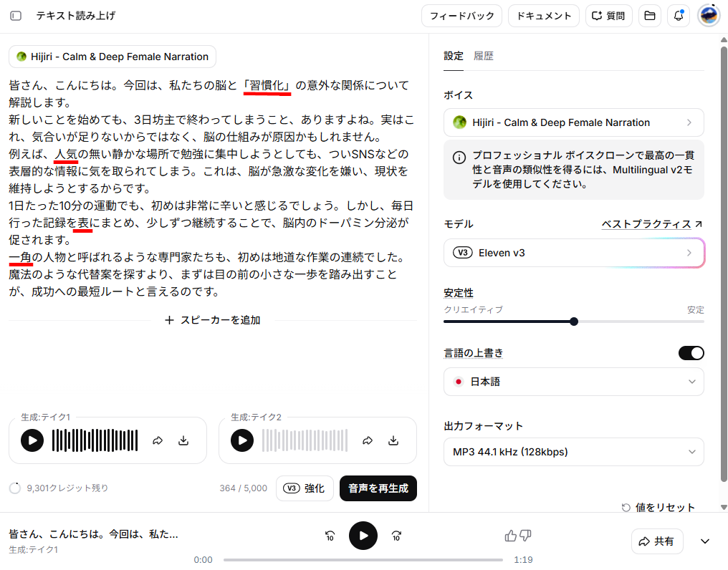728x570 pixels.
Task: Give thumbs up to the generation
Action: [510, 536]
